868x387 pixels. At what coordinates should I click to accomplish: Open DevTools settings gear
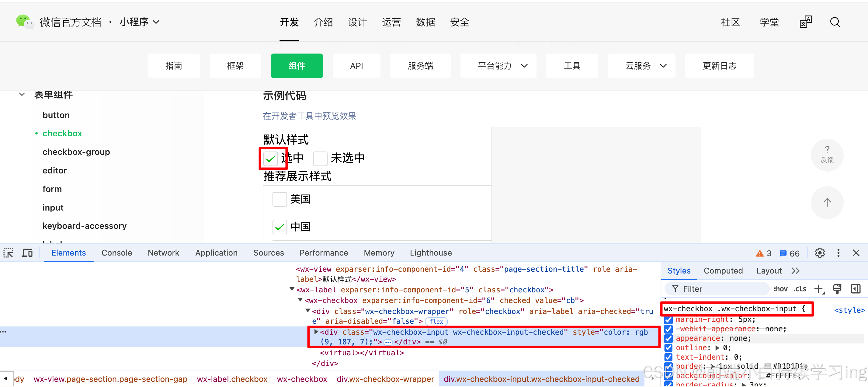819,253
